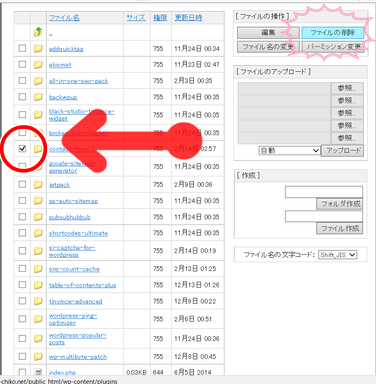Check the wp-multibyte-patch row checkbox
The width and height of the screenshot is (376, 384).
[22, 356]
